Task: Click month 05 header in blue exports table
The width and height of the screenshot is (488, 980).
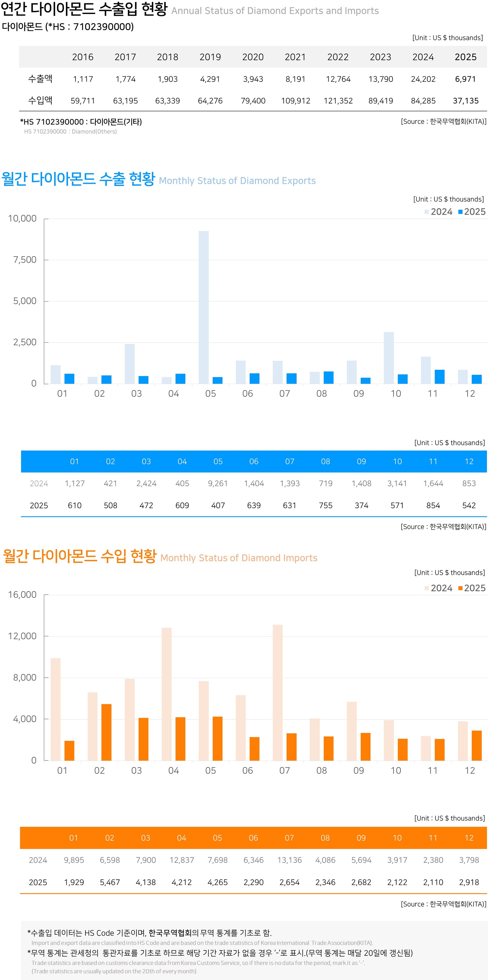Action: 218,462
